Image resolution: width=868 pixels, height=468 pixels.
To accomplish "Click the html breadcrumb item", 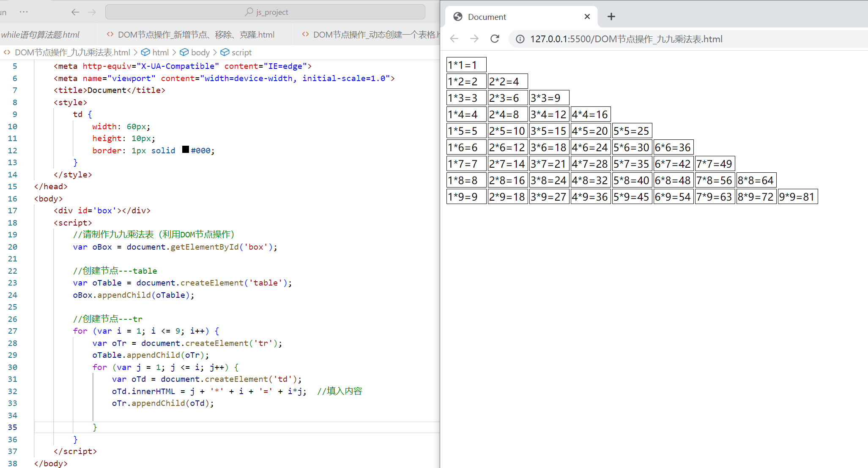I will click(160, 52).
